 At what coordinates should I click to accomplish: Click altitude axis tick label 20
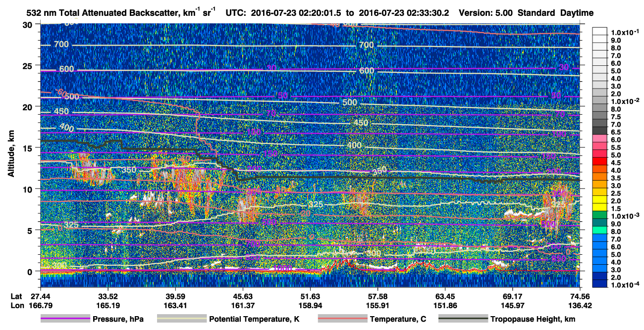pos(29,106)
